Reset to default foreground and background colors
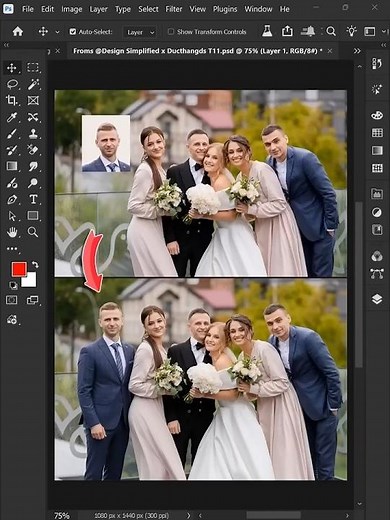The height and width of the screenshot is (520, 390). (x=13, y=285)
